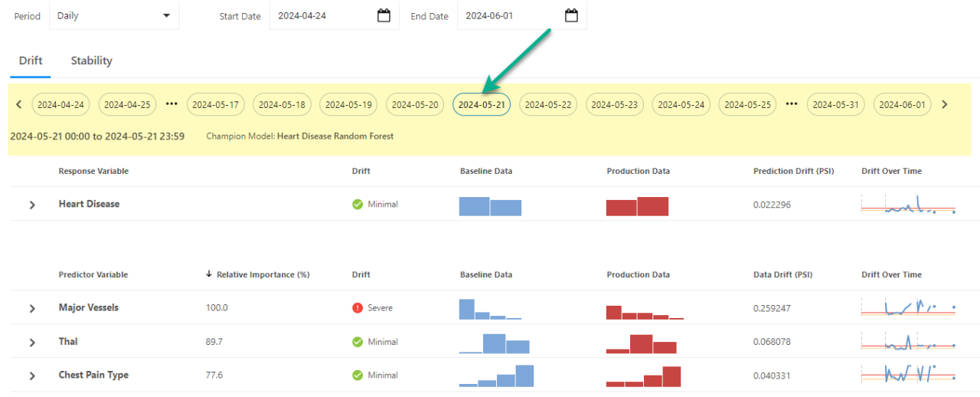Click the previous dates left arrow

tap(19, 104)
